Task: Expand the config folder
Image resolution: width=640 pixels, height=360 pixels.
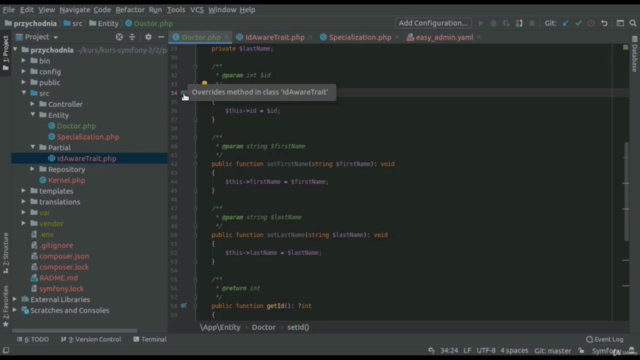Action: [x=24, y=71]
